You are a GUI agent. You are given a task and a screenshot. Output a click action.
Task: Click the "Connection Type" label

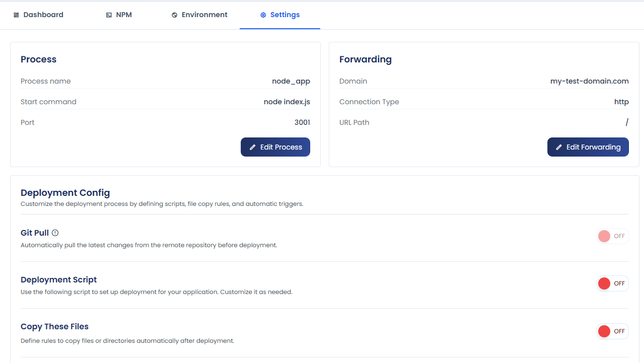point(369,102)
